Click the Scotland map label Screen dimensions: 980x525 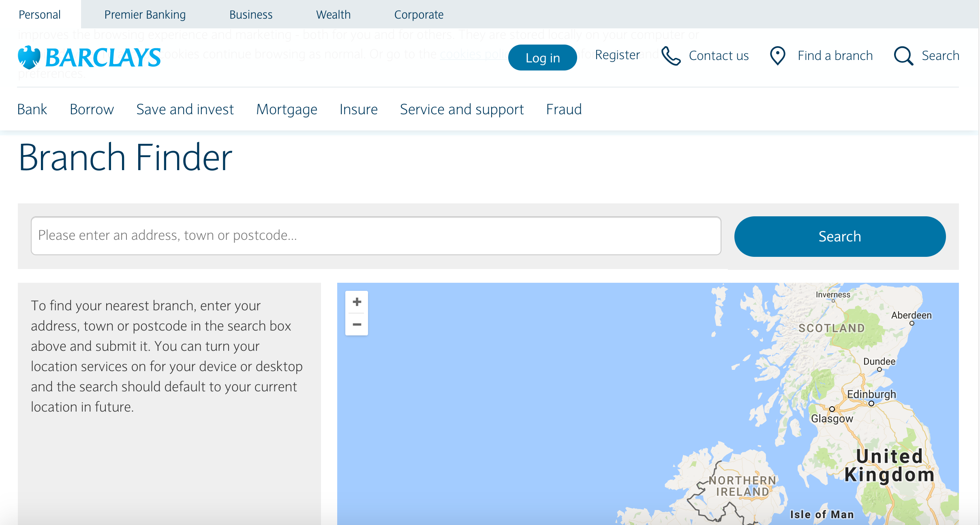[832, 328]
